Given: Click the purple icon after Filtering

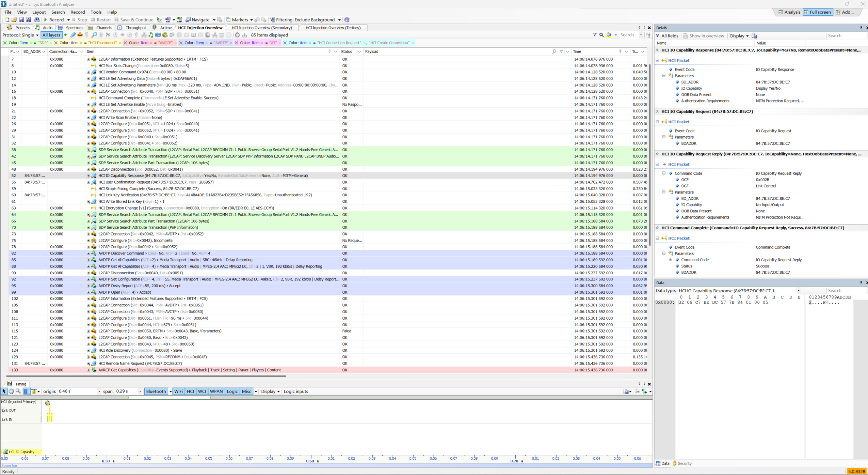Looking at the screenshot, I should pos(347,20).
